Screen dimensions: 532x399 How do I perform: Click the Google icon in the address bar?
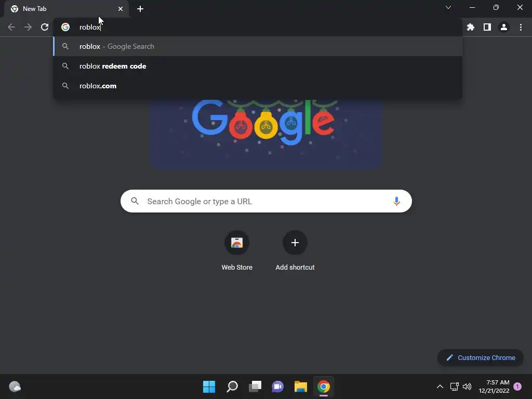pos(65,27)
